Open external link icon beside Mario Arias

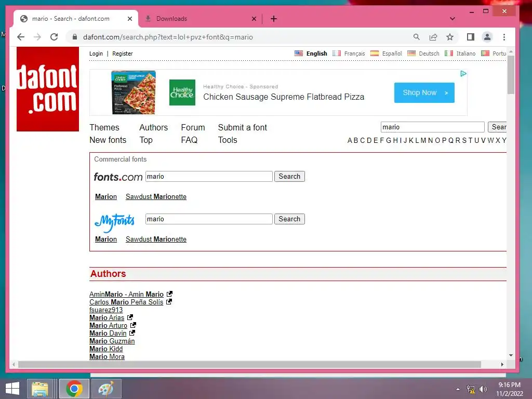pyautogui.click(x=130, y=317)
